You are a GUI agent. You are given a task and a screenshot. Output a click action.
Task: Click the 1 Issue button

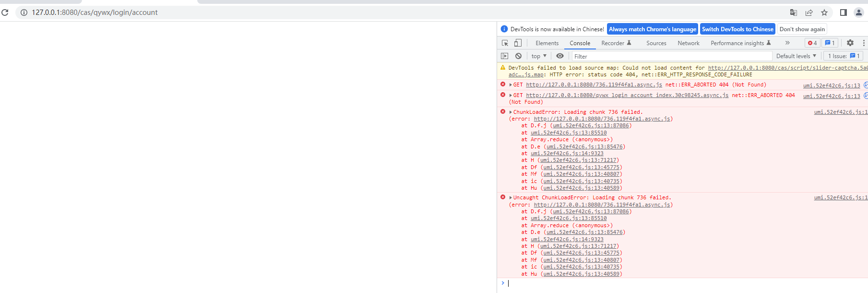pos(844,56)
